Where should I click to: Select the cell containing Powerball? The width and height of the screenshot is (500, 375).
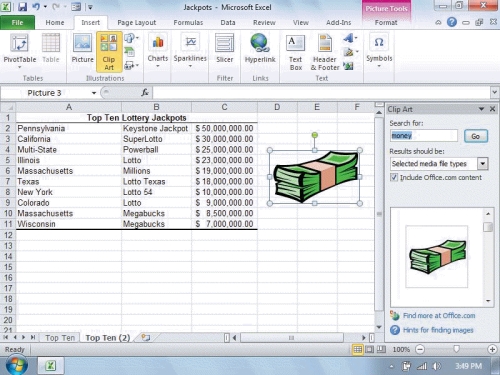[x=156, y=149]
